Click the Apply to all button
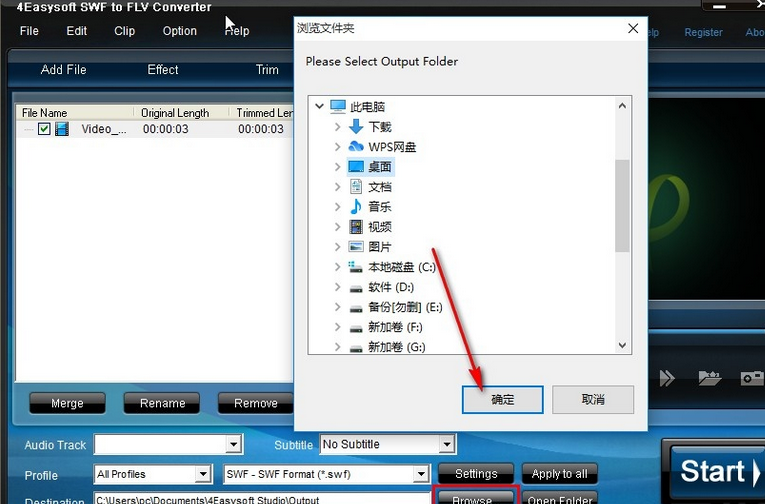 click(x=560, y=473)
